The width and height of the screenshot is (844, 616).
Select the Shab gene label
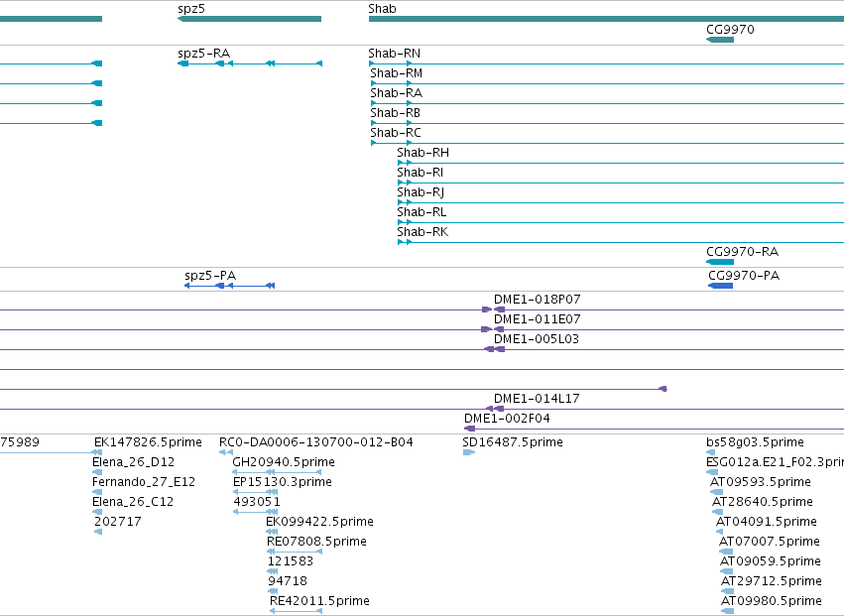pos(382,9)
